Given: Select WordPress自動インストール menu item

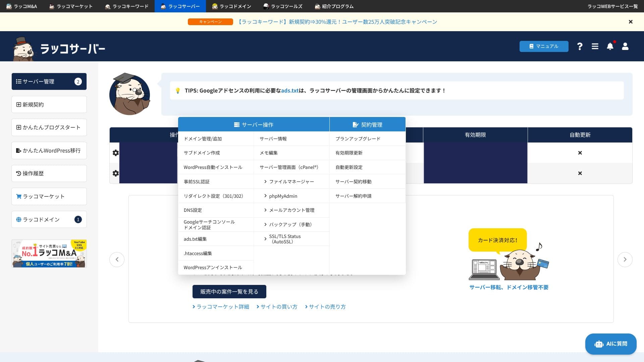Looking at the screenshot, I should click(x=213, y=167).
